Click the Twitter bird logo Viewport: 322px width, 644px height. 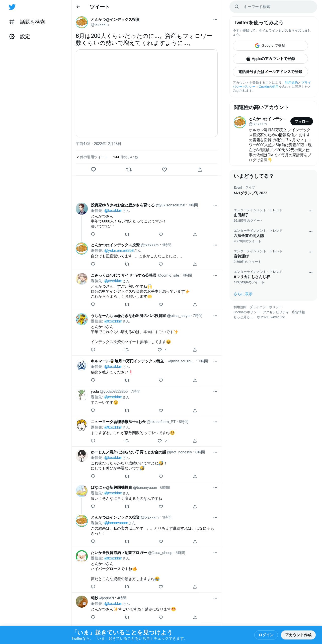coord(12,7)
